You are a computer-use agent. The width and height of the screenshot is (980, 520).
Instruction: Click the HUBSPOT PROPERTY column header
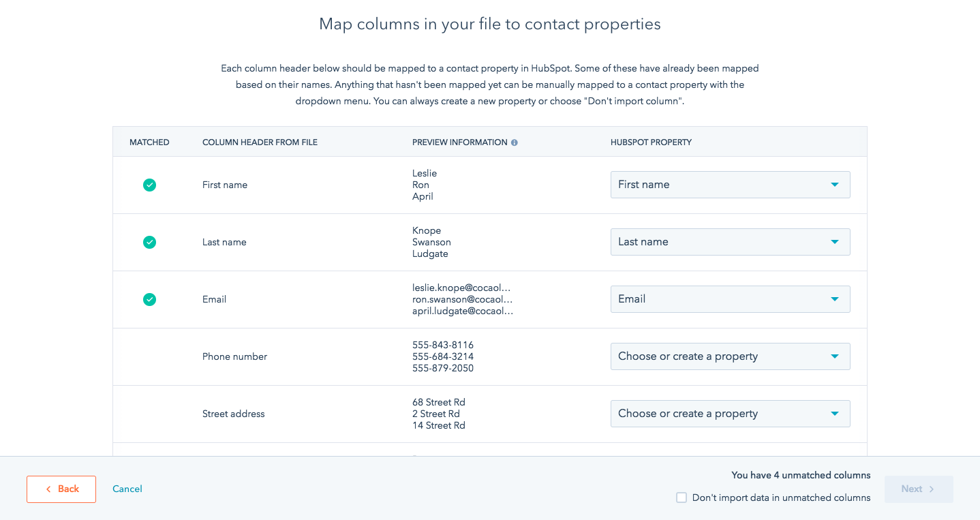point(651,142)
